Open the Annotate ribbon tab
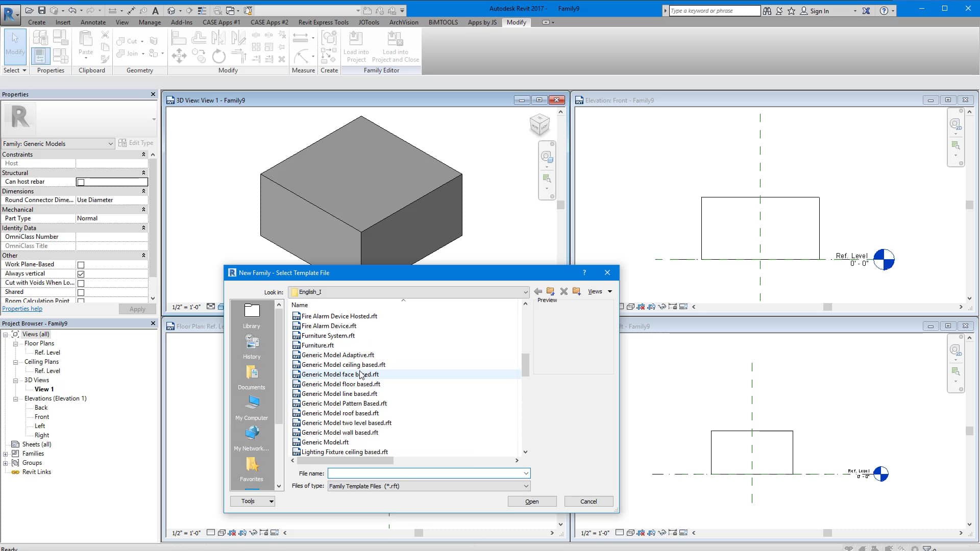 tap(93, 22)
